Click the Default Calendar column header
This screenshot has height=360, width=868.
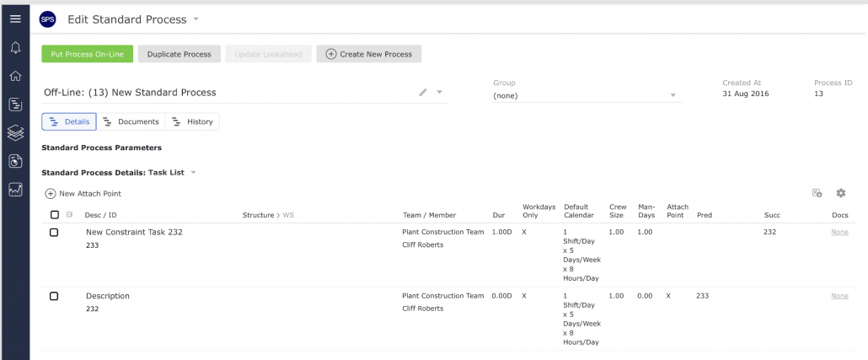[x=579, y=211]
